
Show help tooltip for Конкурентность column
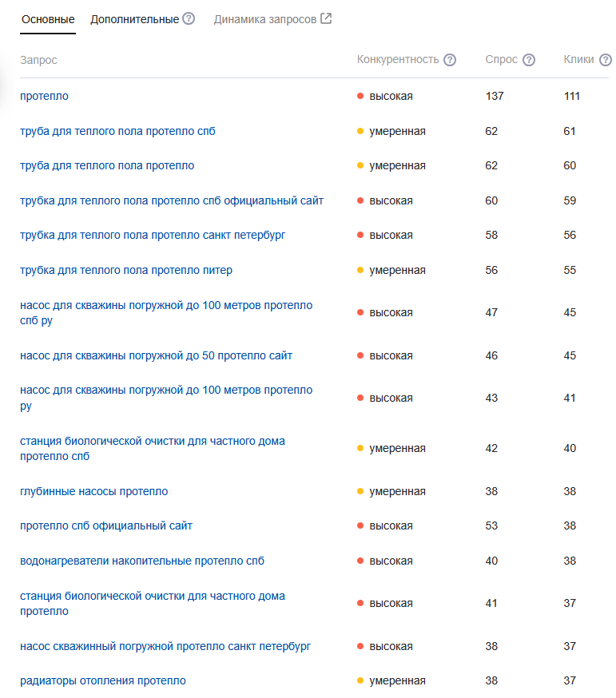450,60
